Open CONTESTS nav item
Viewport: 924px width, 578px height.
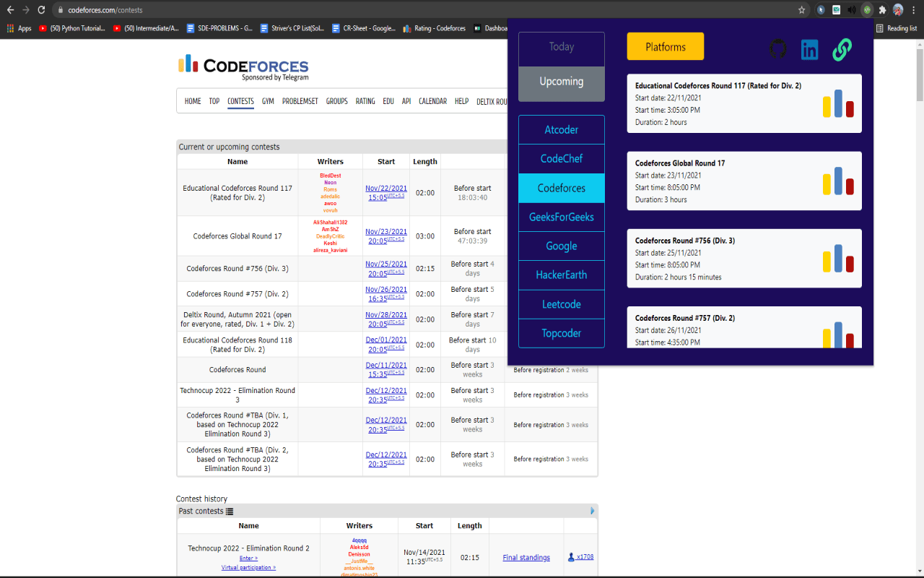[x=240, y=101]
